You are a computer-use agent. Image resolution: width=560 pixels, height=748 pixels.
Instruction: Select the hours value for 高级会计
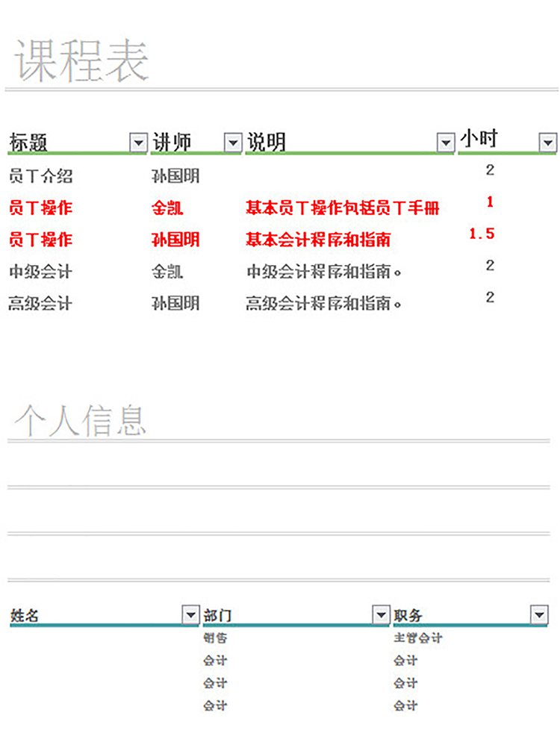tap(490, 297)
